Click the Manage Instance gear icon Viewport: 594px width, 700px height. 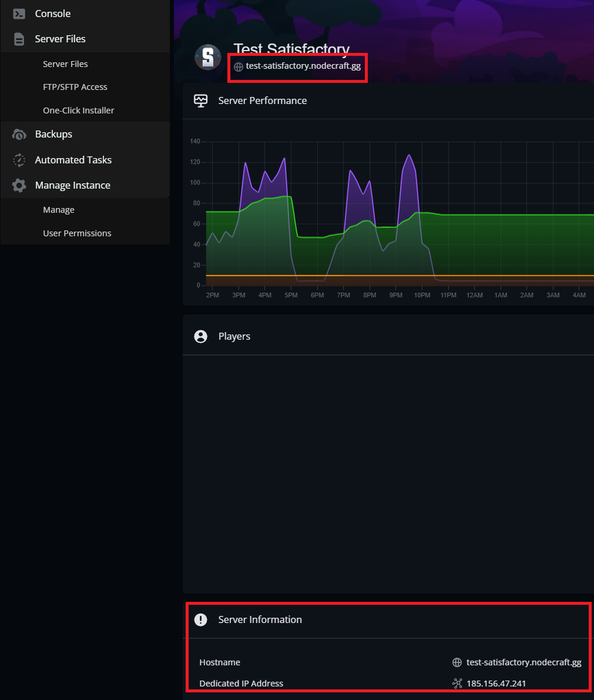click(19, 185)
